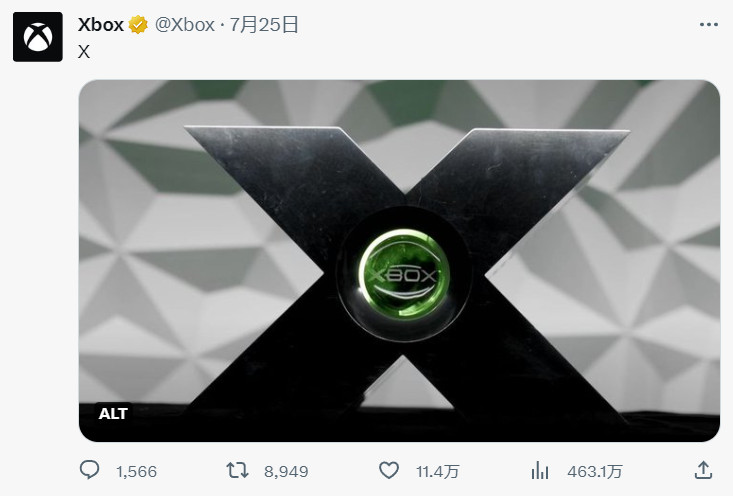The width and height of the screenshot is (733, 496).
Task: Open view analytics bar chart icon
Action: point(540,470)
